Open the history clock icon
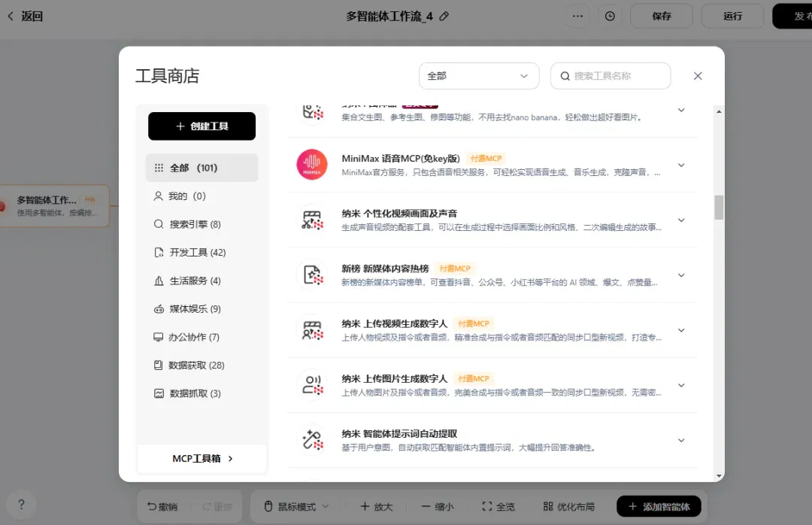Viewport: 812px width, 525px height. pyautogui.click(x=610, y=16)
